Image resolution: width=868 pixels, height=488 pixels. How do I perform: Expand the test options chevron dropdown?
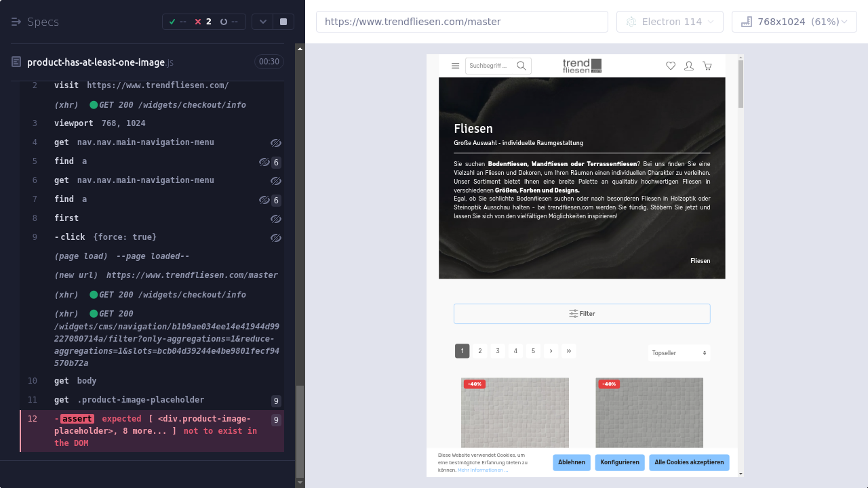pyautogui.click(x=263, y=22)
